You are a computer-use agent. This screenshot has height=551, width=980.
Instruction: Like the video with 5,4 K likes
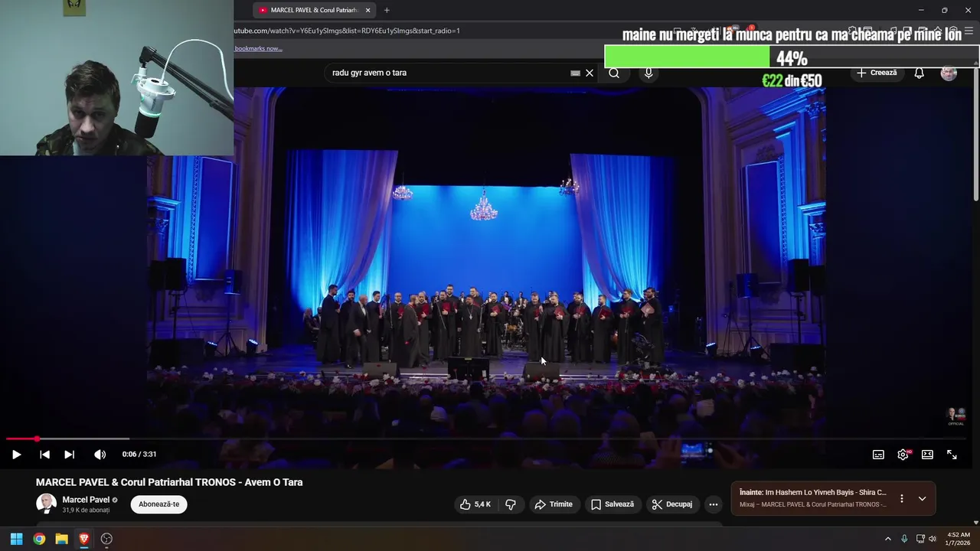475,504
